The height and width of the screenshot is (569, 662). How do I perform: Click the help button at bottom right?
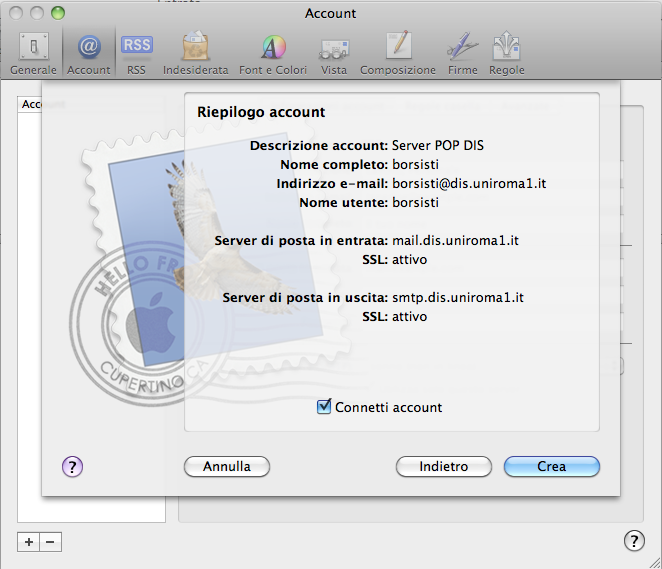[x=634, y=541]
